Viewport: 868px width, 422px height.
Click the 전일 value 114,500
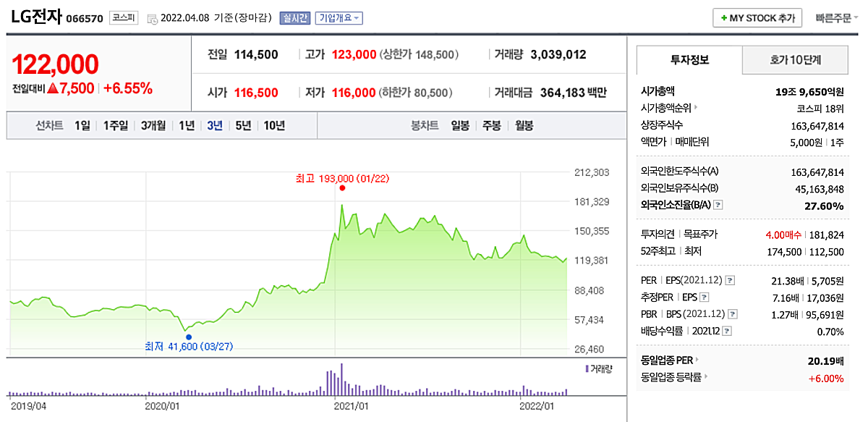pyautogui.click(x=256, y=54)
